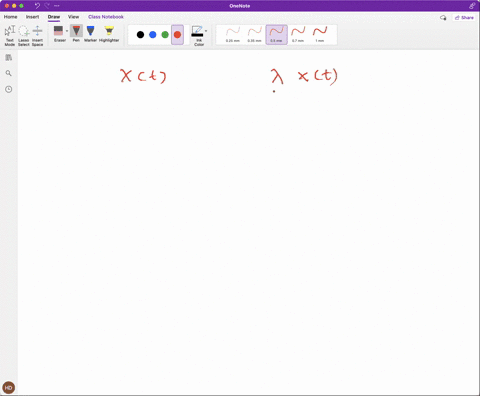Set pen thickness to 0.7 mm

point(298,35)
